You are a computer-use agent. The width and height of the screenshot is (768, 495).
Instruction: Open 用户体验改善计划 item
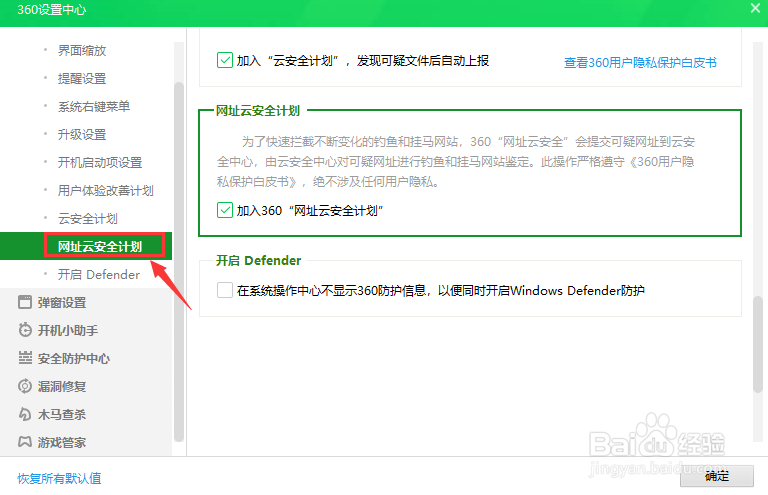tap(105, 190)
